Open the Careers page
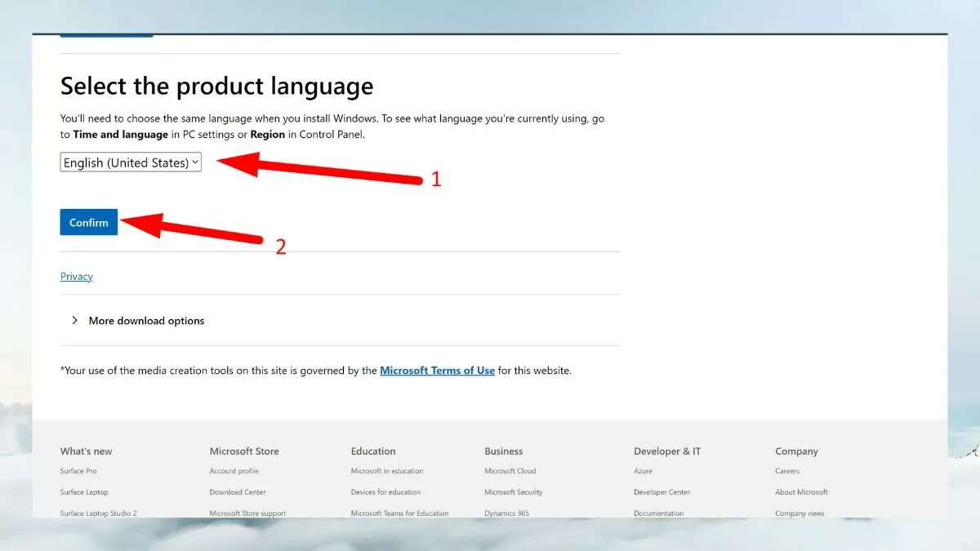This screenshot has height=551, width=980. click(x=786, y=470)
